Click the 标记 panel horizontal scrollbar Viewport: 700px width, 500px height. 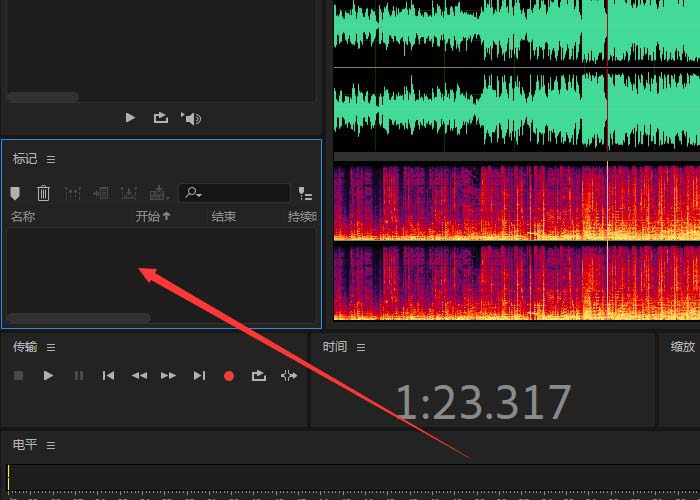(x=78, y=318)
